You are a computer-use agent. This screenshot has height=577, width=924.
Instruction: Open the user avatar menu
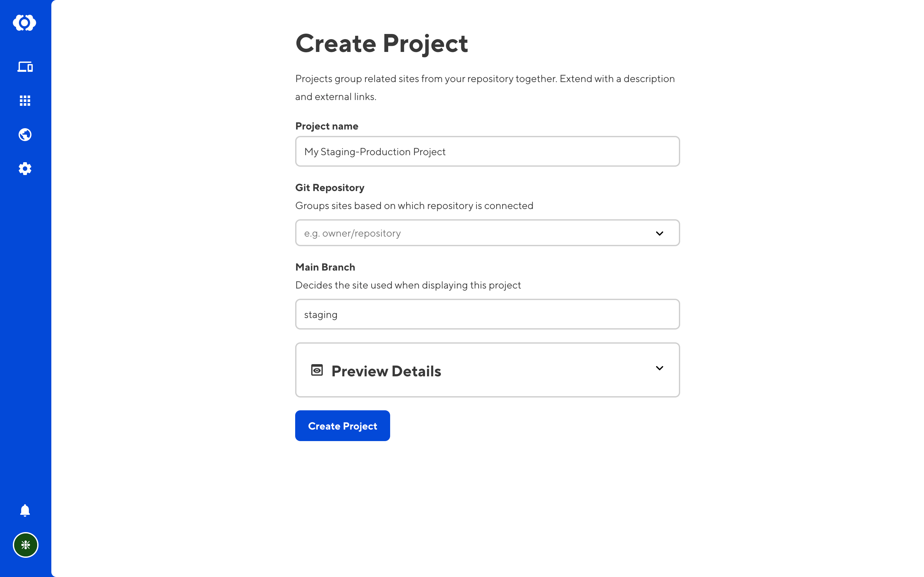point(26,545)
